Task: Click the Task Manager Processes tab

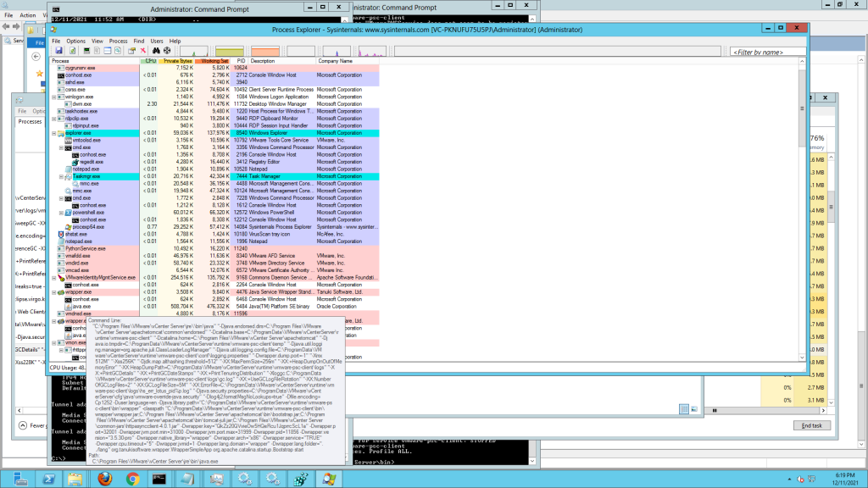Action: pos(30,122)
